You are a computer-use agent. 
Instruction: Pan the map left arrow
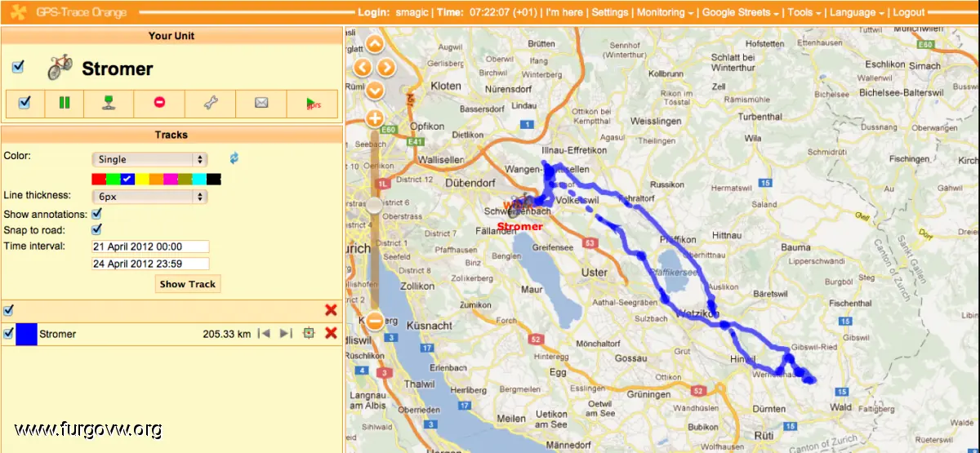coord(363,67)
